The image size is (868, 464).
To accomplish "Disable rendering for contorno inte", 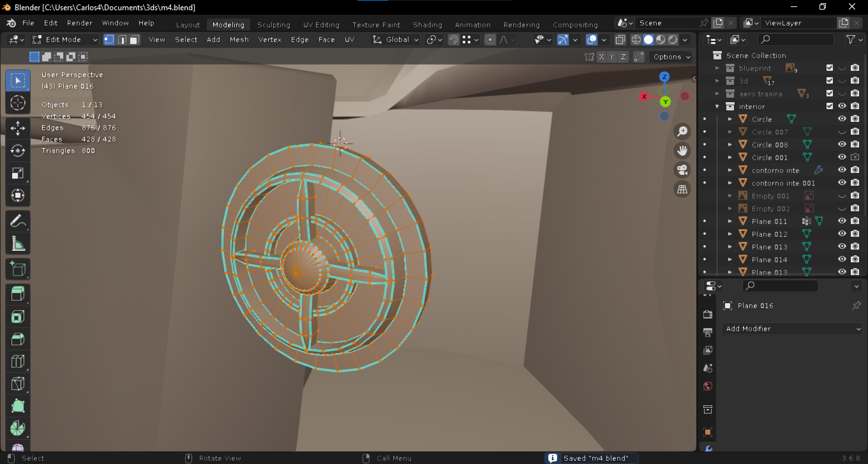I will (855, 170).
